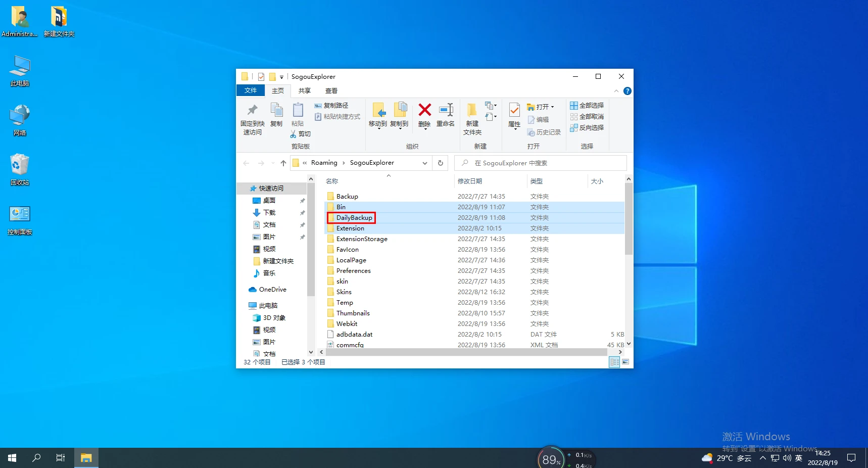Image resolution: width=868 pixels, height=468 pixels.
Task: Click Roaming in the address breadcrumb
Action: [324, 163]
